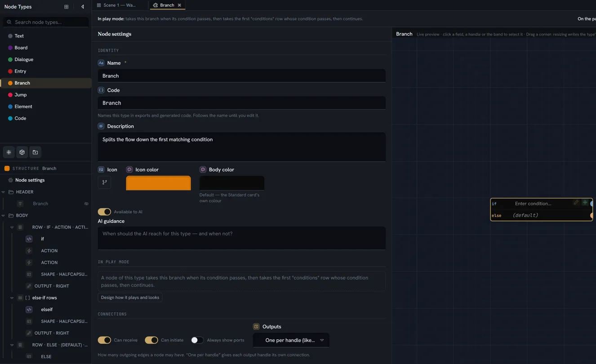Click into the Name field
This screenshot has width=596, height=364.
click(x=242, y=76)
